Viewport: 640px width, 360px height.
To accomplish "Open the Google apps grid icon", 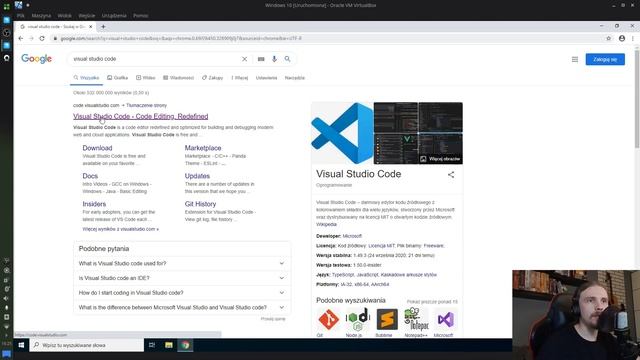I will [x=575, y=60].
